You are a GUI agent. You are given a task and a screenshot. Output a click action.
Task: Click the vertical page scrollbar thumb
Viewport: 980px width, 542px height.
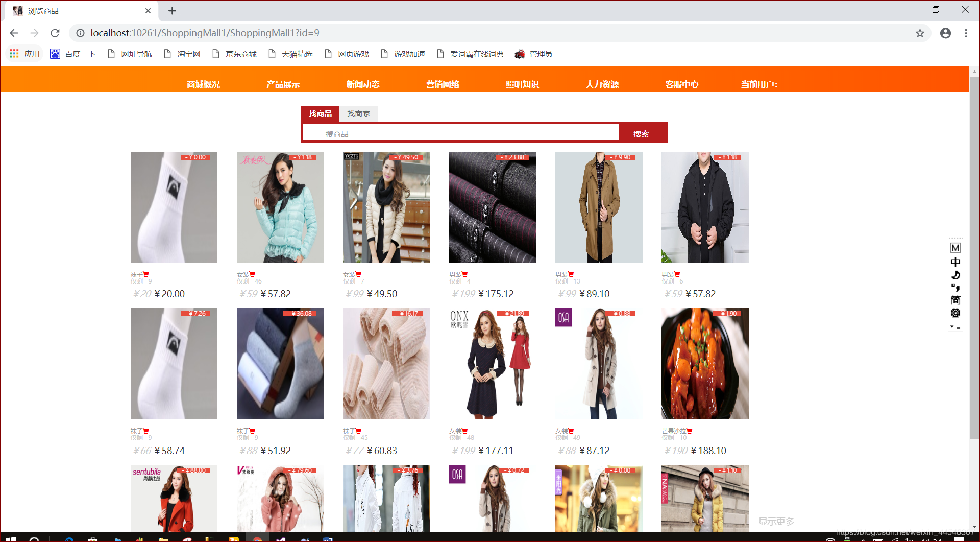coord(974,258)
